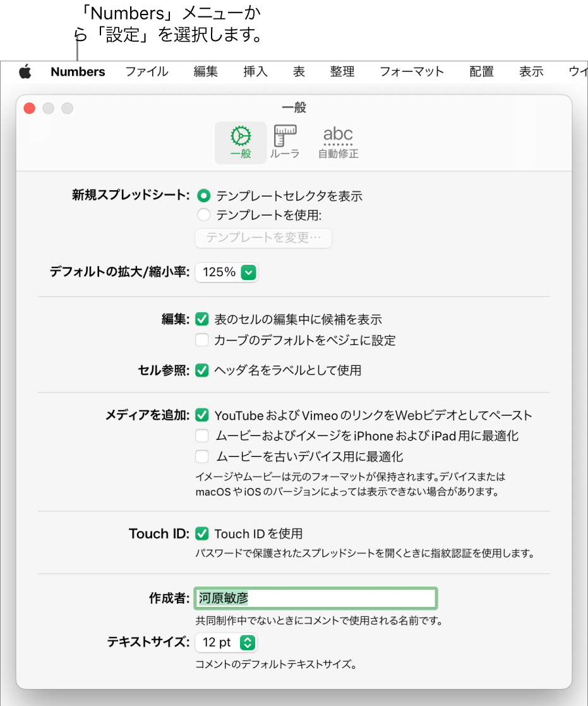Toggle YouTube および Vimeo link paste checkbox

[202, 415]
